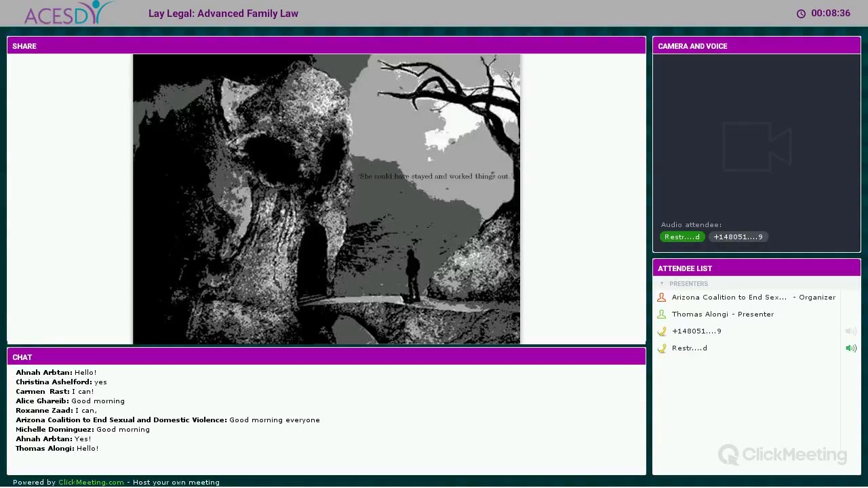Click phone icon beside Restr....d in attendee list
The height and width of the screenshot is (488, 868).
[661, 348]
